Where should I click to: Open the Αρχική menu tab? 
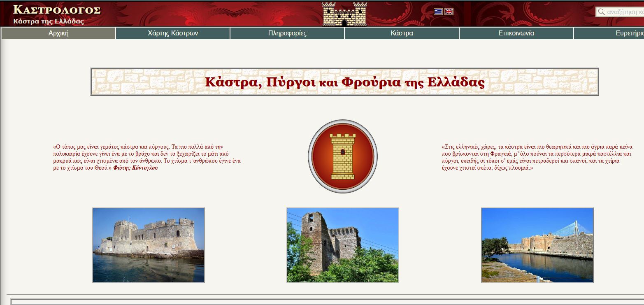coord(58,33)
